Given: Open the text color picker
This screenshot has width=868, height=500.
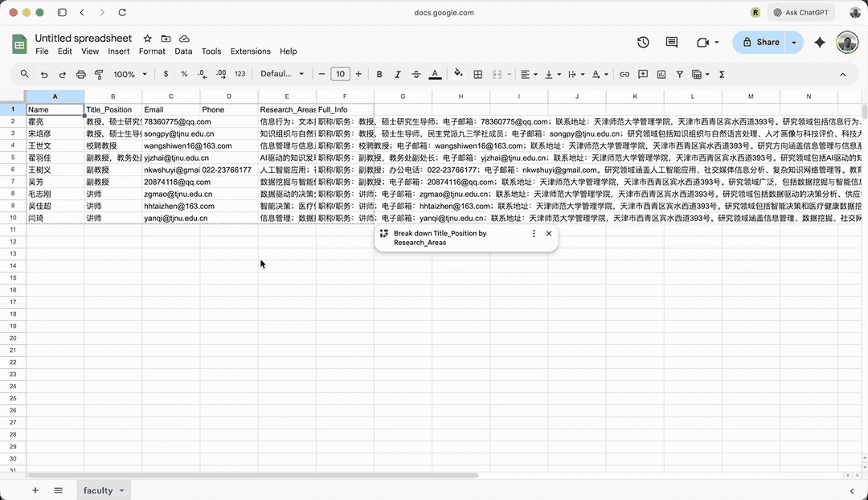Looking at the screenshot, I should (435, 74).
